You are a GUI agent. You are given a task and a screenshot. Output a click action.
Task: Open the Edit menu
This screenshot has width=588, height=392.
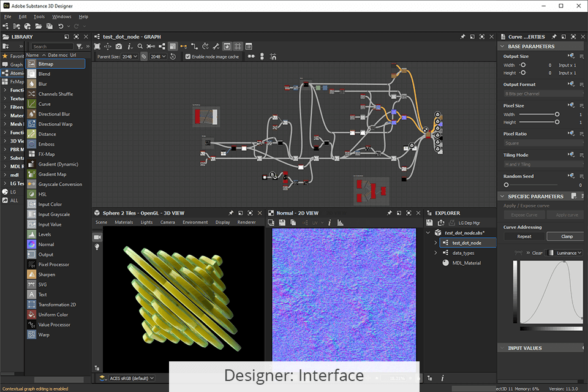tap(23, 17)
